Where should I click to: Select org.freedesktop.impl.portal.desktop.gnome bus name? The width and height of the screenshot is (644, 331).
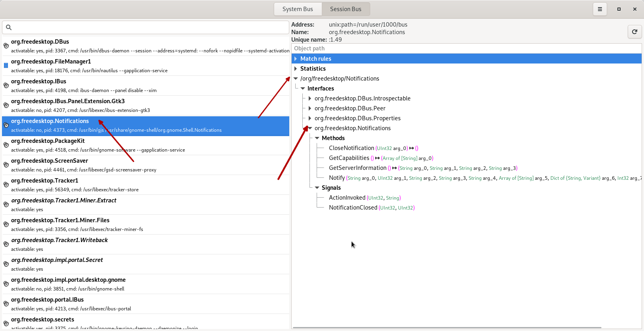tap(146, 284)
